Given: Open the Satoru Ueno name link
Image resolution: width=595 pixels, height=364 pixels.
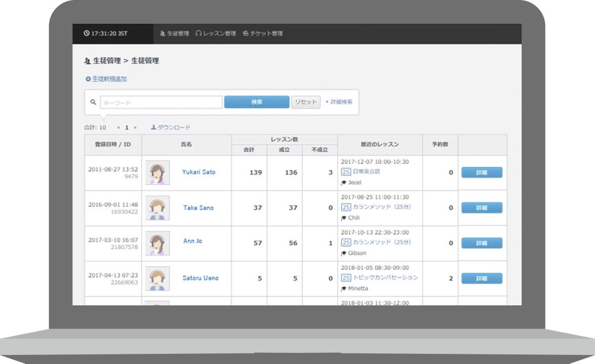Looking at the screenshot, I should tap(201, 278).
